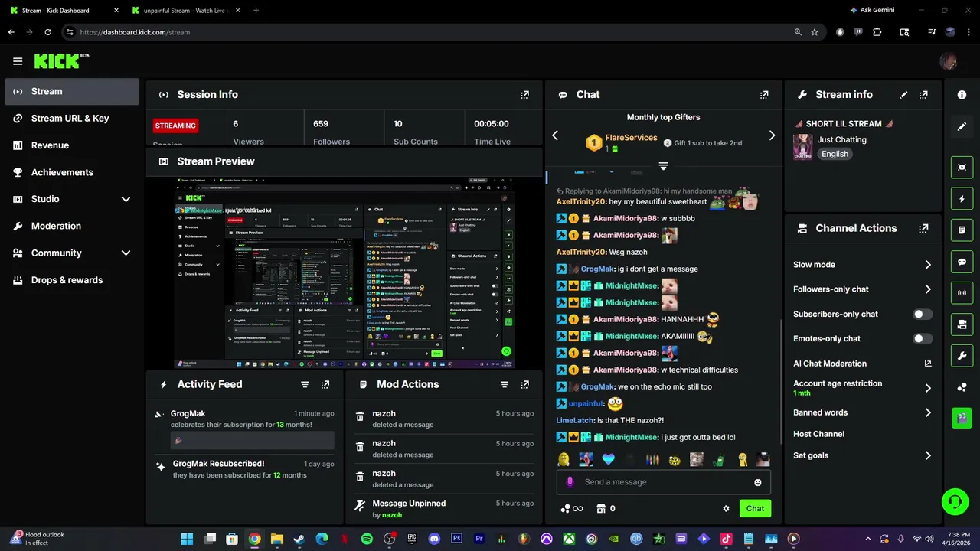Click the green Chat send button
This screenshot has height=551, width=980.
[x=755, y=508]
